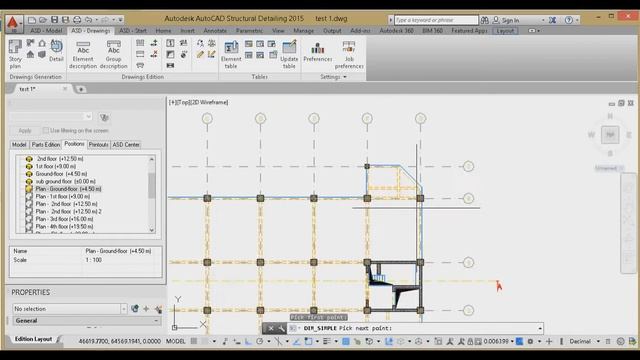Click the new drawing tab plus button
Screen dimensions: 640x360
pos(80,89)
